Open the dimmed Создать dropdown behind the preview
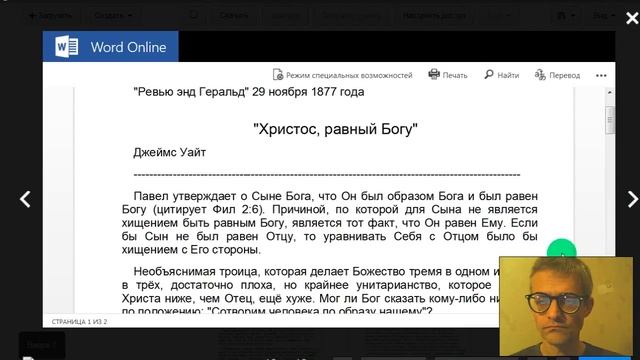The image size is (640, 360). (x=113, y=16)
